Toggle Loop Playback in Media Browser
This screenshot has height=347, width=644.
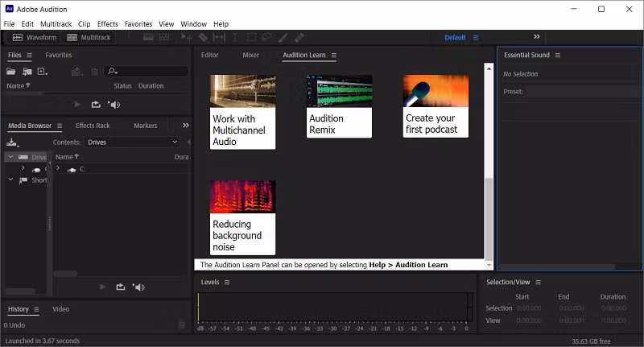[x=120, y=287]
